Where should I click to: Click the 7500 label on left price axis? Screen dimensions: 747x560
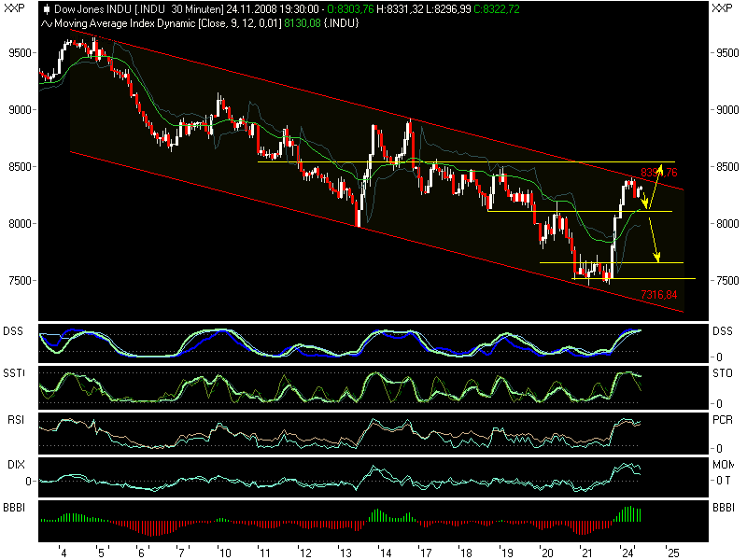click(20, 280)
